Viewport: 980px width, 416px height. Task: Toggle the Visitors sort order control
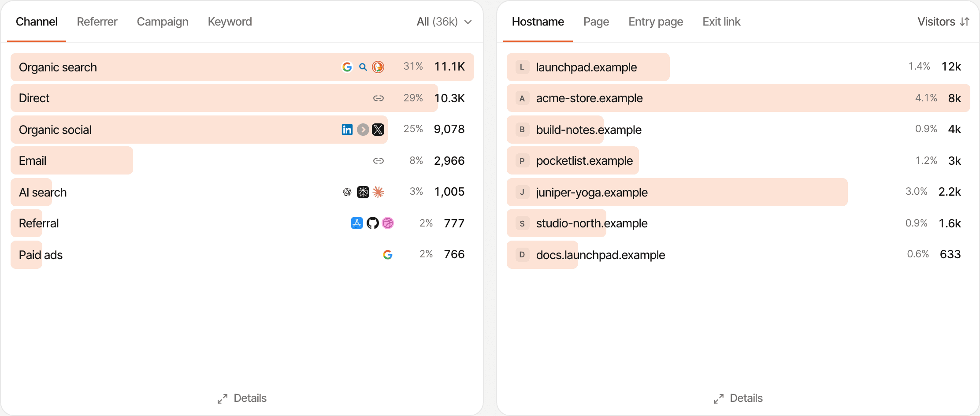pyautogui.click(x=943, y=22)
